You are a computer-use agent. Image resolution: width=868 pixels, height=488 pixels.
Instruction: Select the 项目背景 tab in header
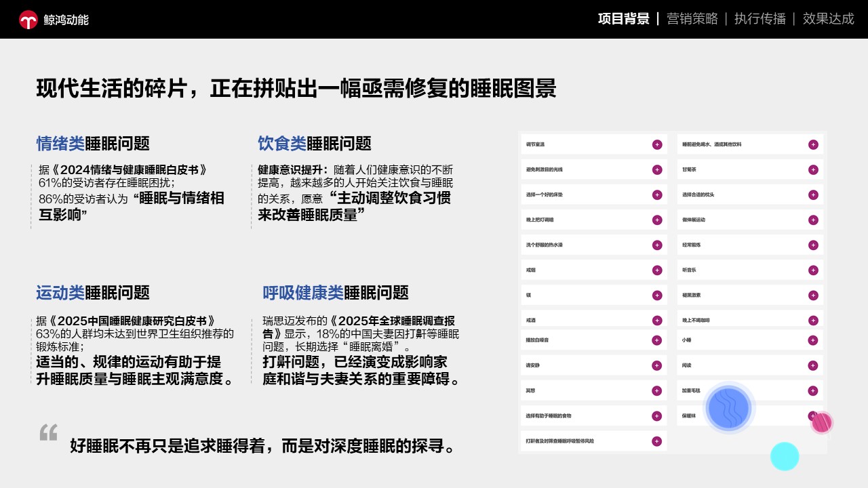[623, 19]
